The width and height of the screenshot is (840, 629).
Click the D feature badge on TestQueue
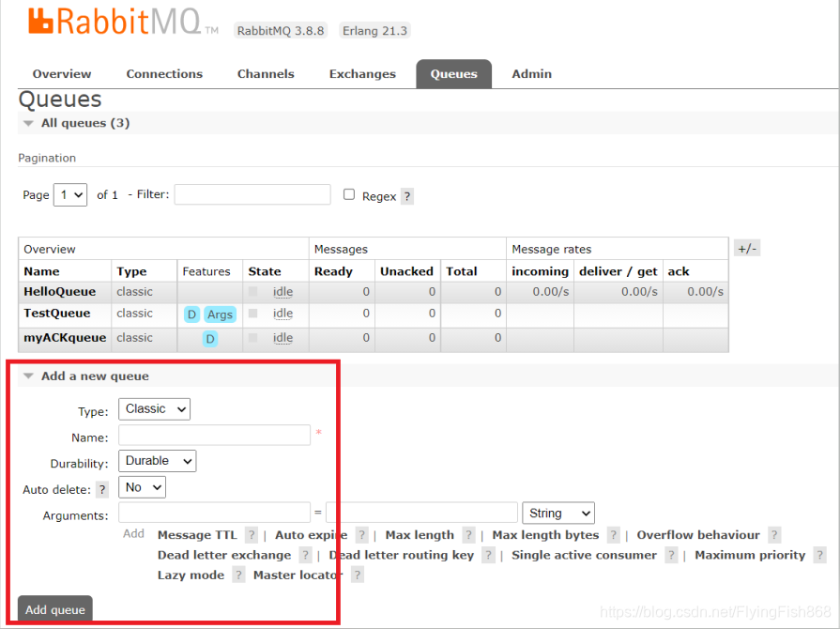(191, 314)
